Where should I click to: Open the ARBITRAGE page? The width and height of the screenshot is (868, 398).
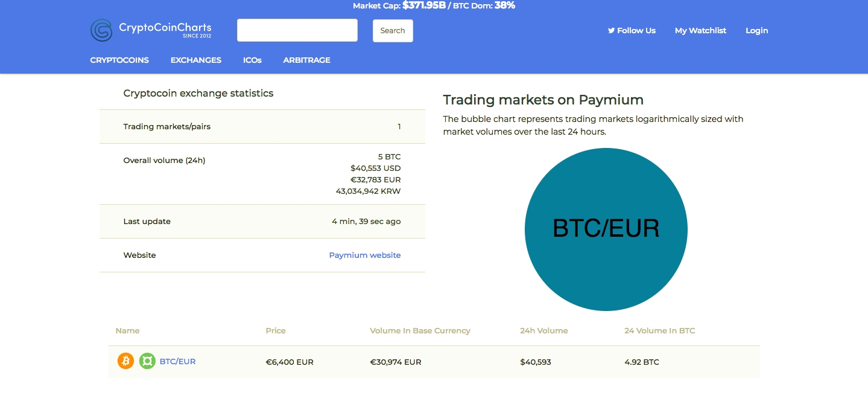click(x=306, y=60)
